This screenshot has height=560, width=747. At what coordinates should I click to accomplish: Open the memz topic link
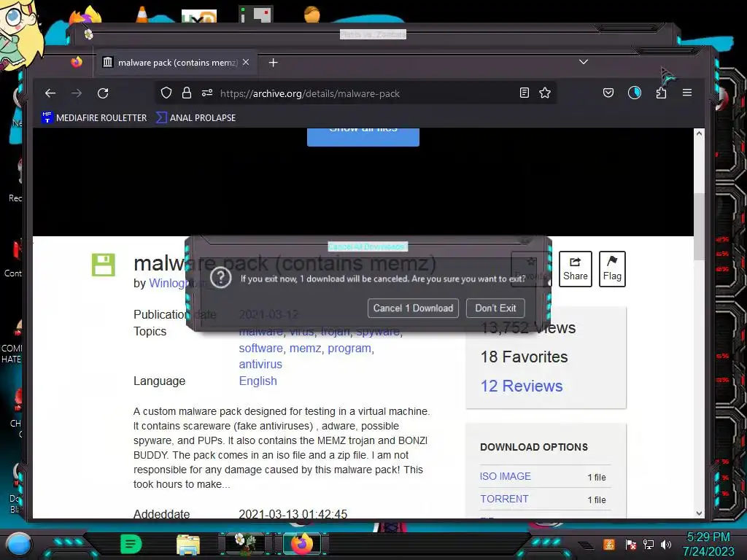coord(306,348)
